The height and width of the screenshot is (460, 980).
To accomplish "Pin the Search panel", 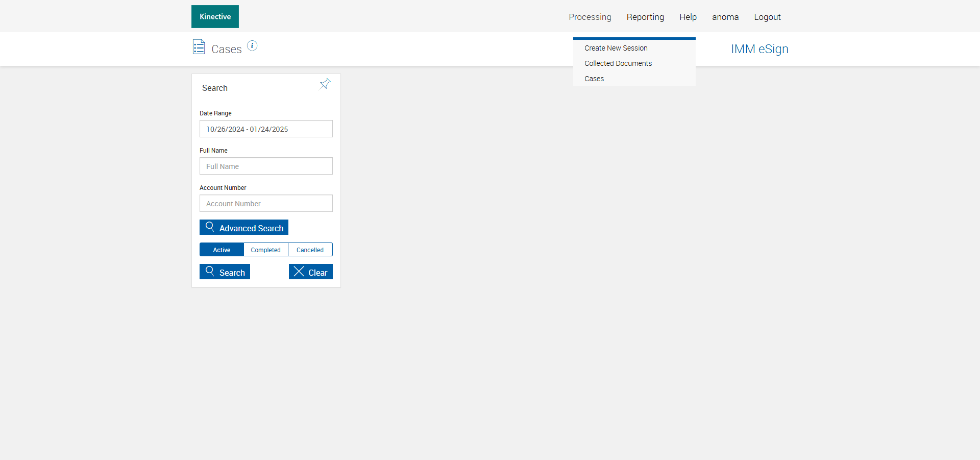I will tap(325, 84).
